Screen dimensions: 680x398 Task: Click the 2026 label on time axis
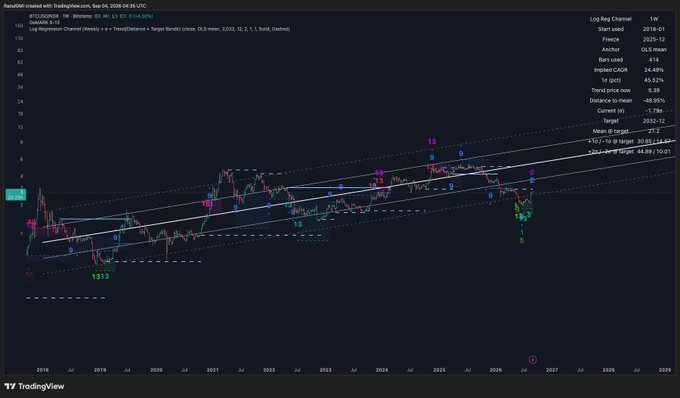[496, 370]
